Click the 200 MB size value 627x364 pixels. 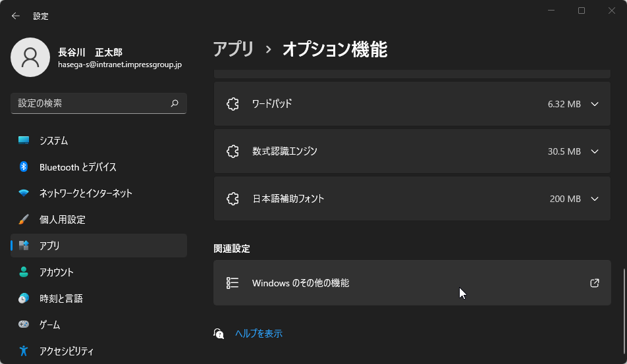pyautogui.click(x=565, y=199)
